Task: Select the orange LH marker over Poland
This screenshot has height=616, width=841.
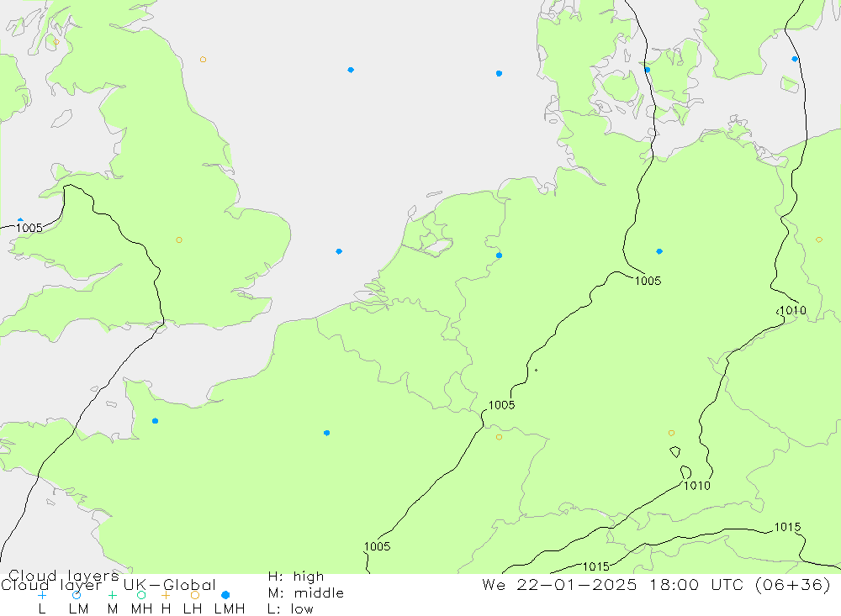Action: pyautogui.click(x=819, y=240)
